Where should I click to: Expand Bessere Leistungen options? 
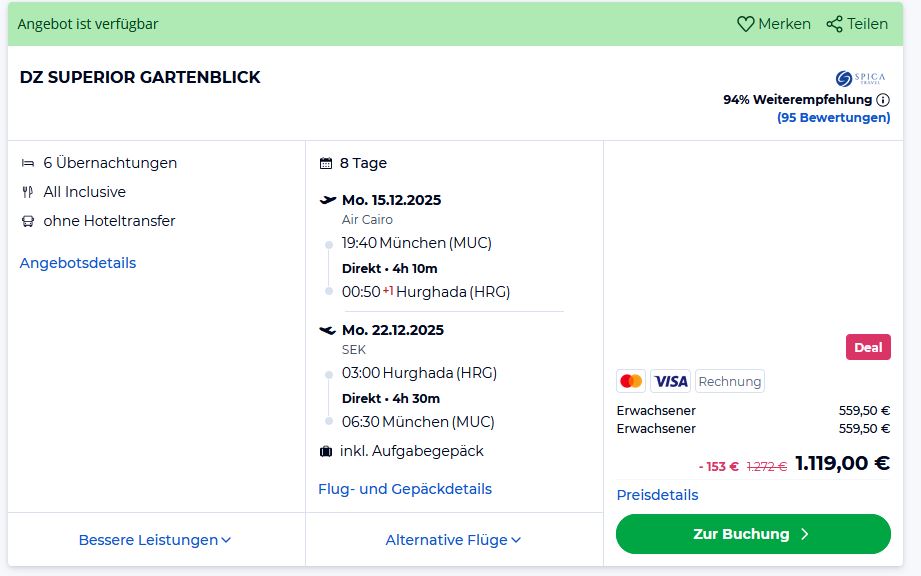(155, 540)
